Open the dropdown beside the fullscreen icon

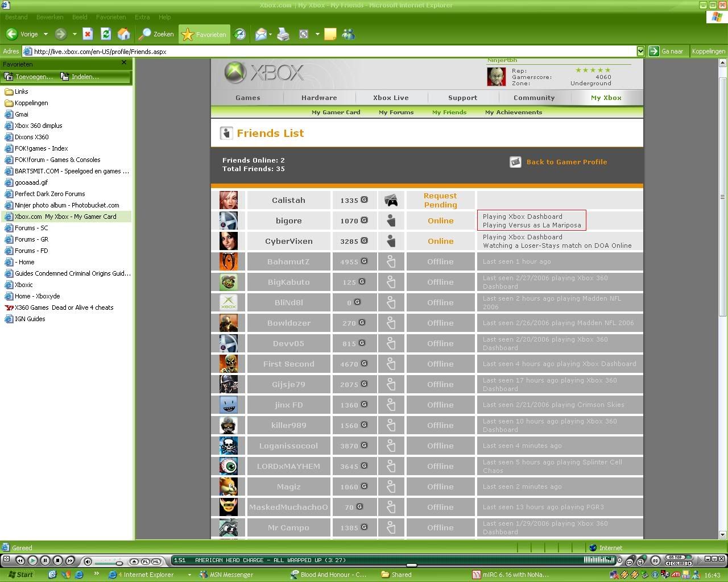pos(317,34)
